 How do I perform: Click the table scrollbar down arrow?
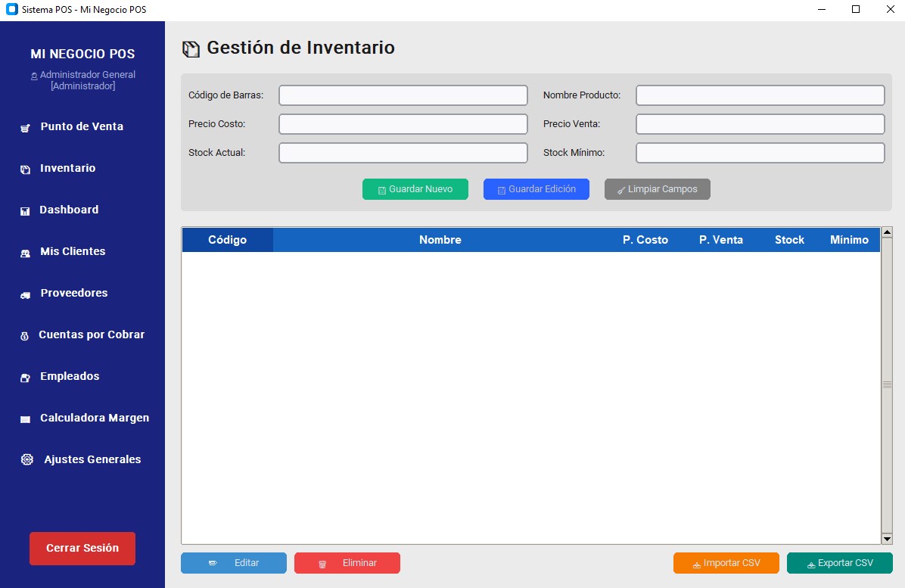887,539
